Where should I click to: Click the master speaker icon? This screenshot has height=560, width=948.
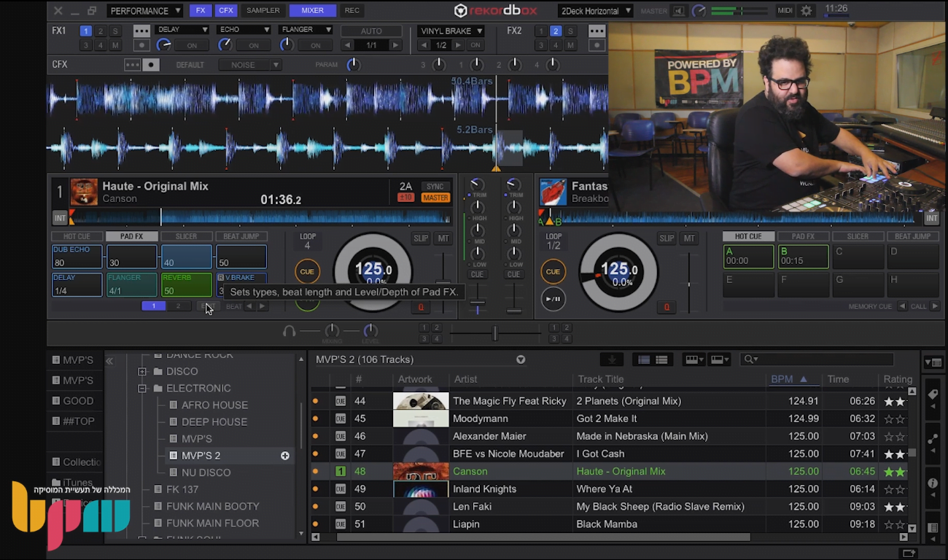point(679,11)
